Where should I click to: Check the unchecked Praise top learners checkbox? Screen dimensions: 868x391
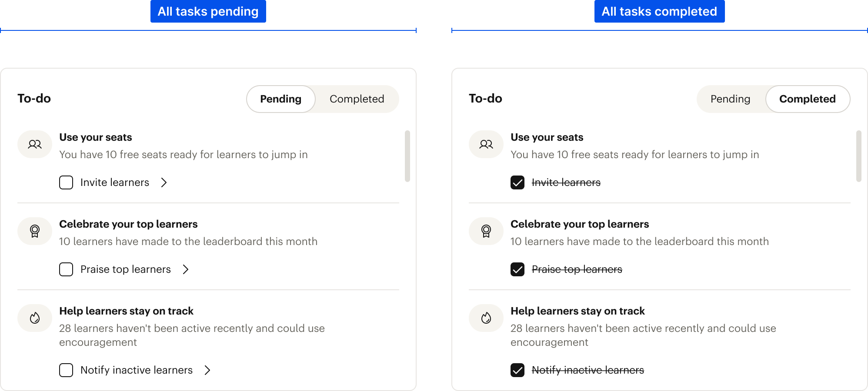coord(66,269)
